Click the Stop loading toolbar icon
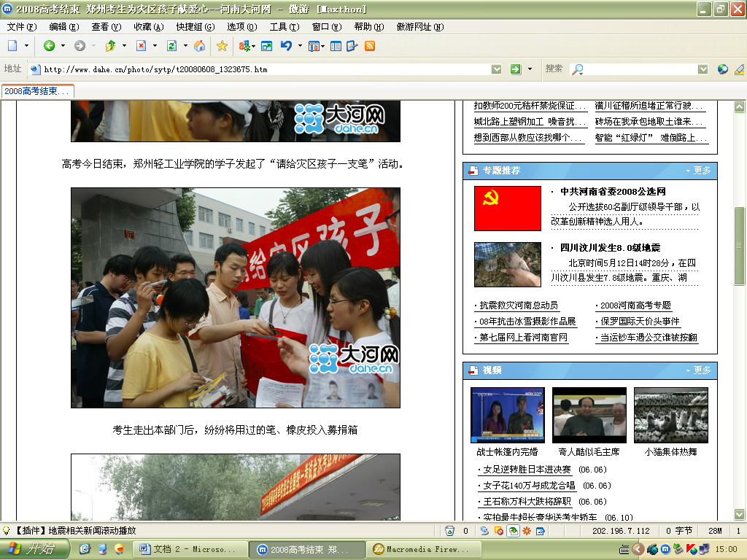Screen dimensions: 747x560 141,46
